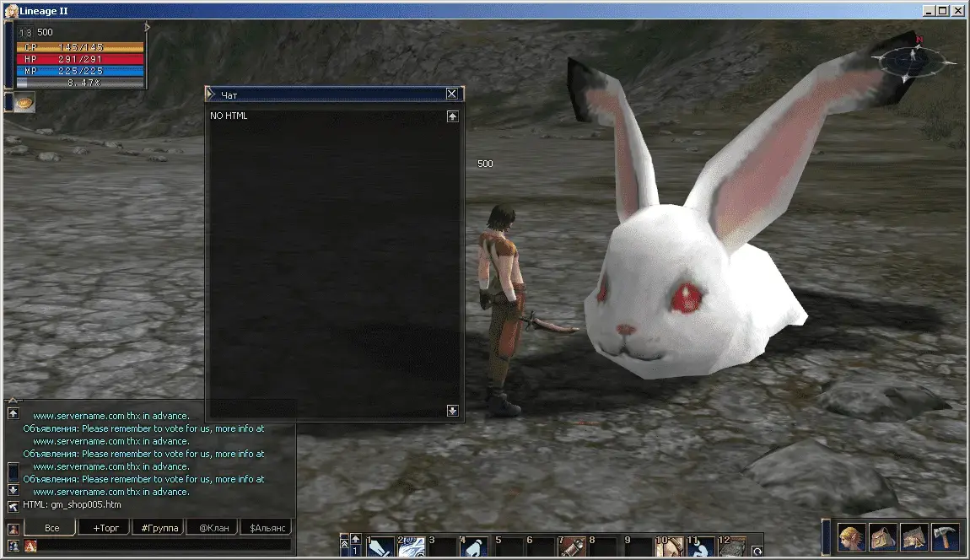Image resolution: width=970 pixels, height=560 pixels.
Task: Select empty shortcut slot 6
Action: point(540,547)
